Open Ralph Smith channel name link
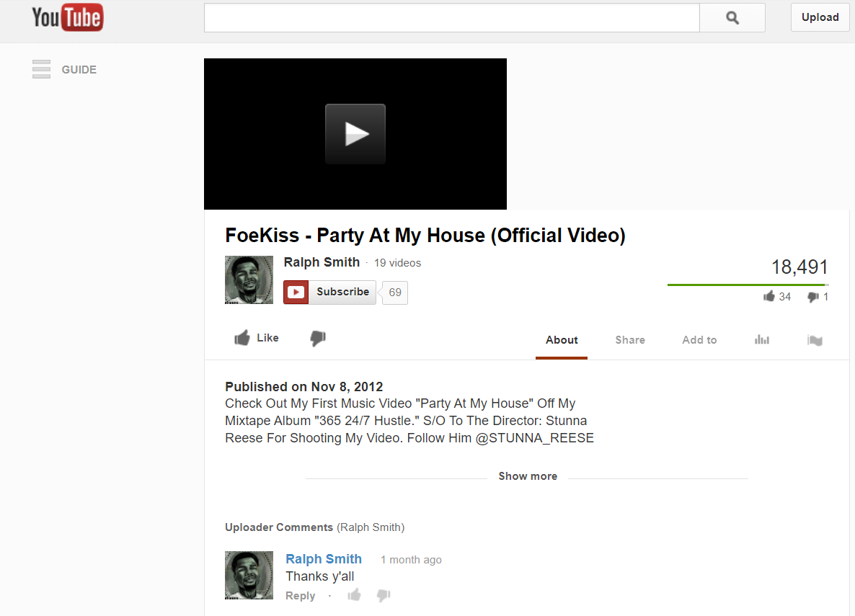 click(x=322, y=262)
